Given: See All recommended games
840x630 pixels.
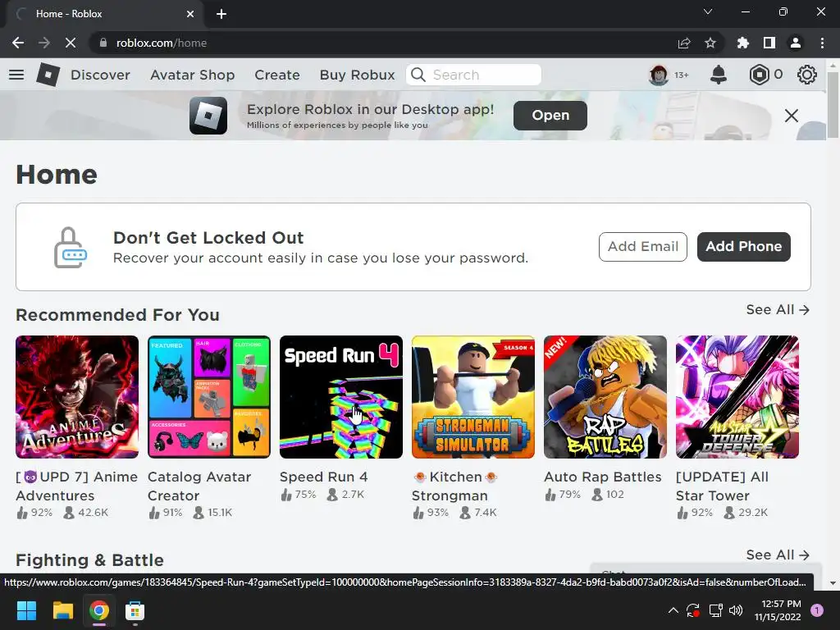Looking at the screenshot, I should (778, 309).
